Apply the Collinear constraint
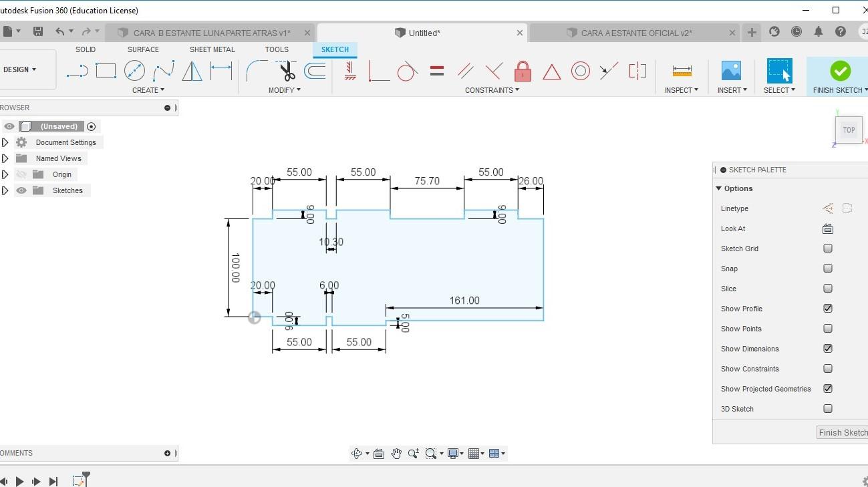This screenshot has height=487, width=868. [609, 71]
